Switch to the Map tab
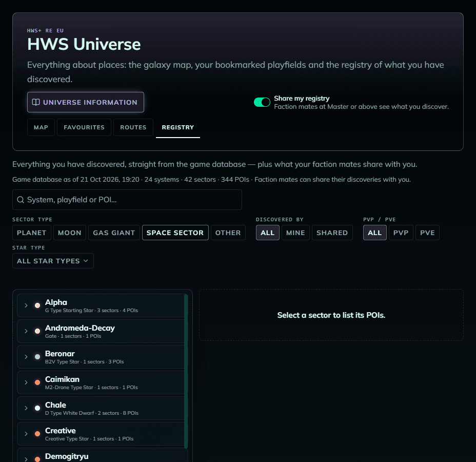 pyautogui.click(x=41, y=127)
